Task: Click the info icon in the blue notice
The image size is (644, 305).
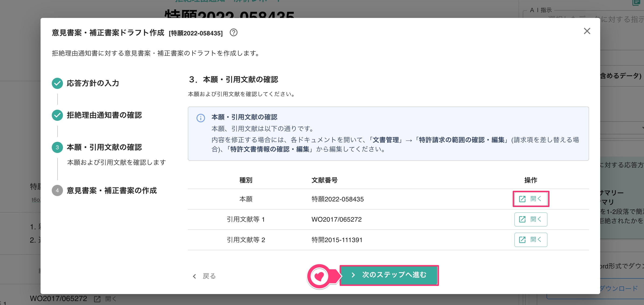Action: [201, 118]
